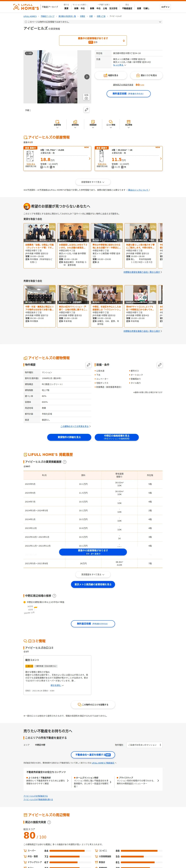The image size is (186, 868).
Task: Select 2025年5月 row in rental history
Action: coord(93,484)
